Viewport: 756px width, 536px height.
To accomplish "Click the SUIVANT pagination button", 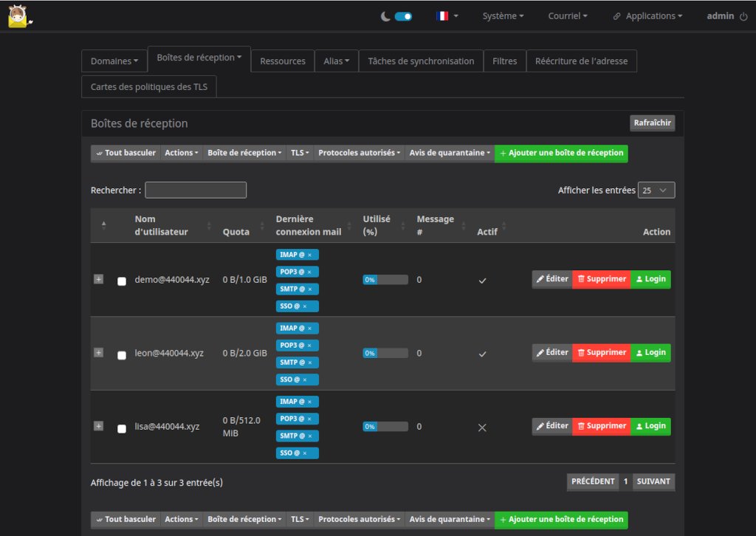I will coord(653,481).
